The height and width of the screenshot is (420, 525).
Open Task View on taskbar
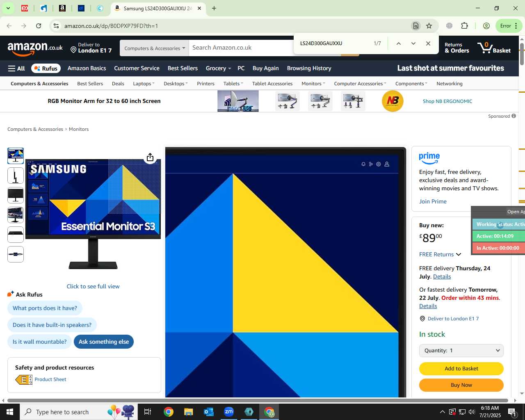click(148, 412)
